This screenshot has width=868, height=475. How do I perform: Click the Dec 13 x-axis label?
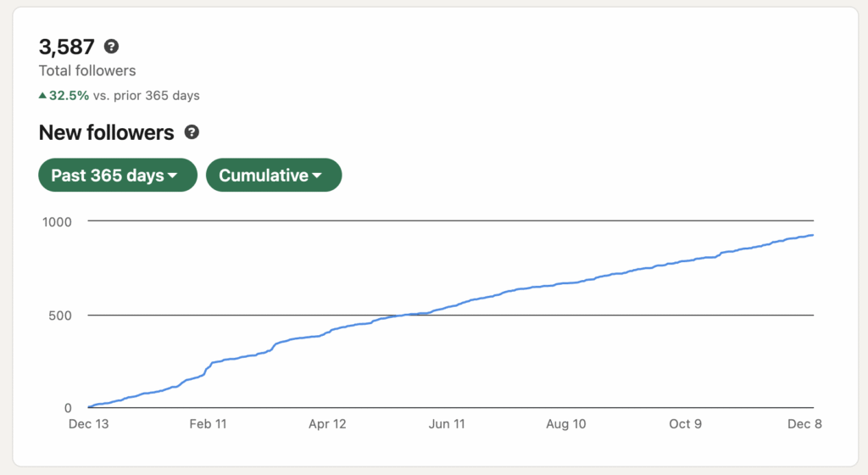(89, 423)
